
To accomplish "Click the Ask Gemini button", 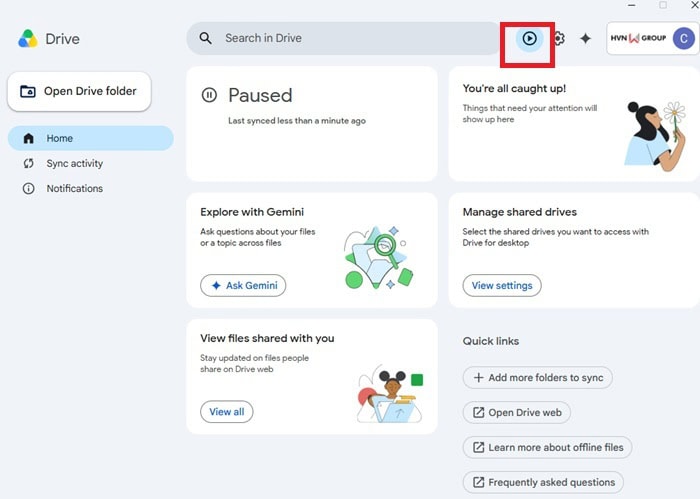I will click(243, 286).
